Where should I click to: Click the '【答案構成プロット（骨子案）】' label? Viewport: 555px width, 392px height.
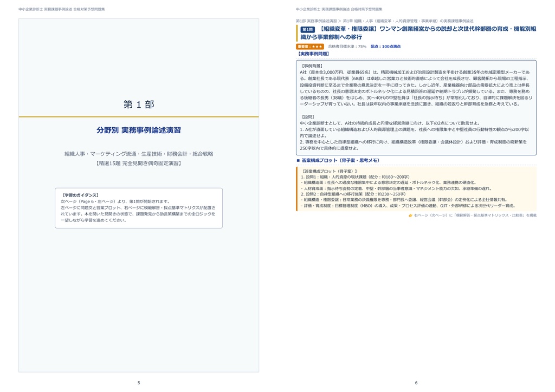pos(330,172)
